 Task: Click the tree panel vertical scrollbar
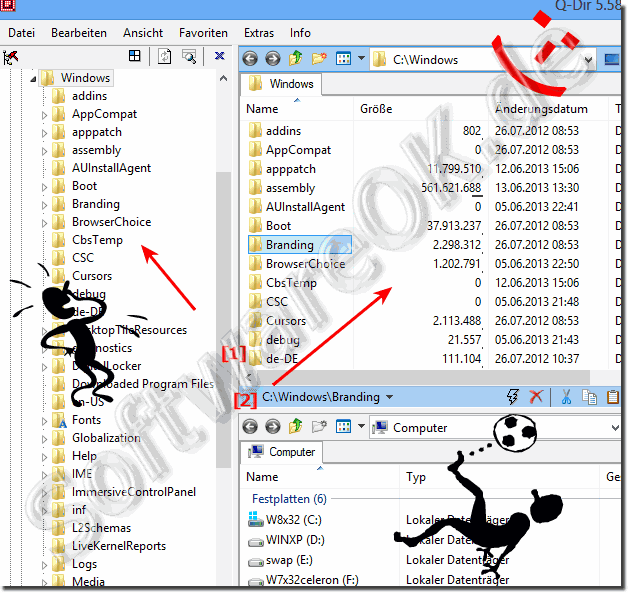tap(223, 320)
